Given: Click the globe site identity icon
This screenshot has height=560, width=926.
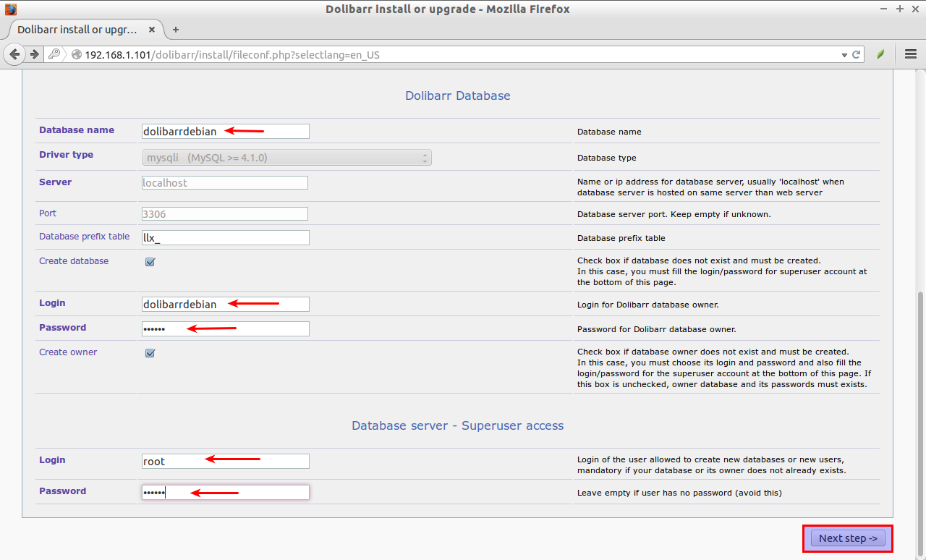Looking at the screenshot, I should point(76,55).
